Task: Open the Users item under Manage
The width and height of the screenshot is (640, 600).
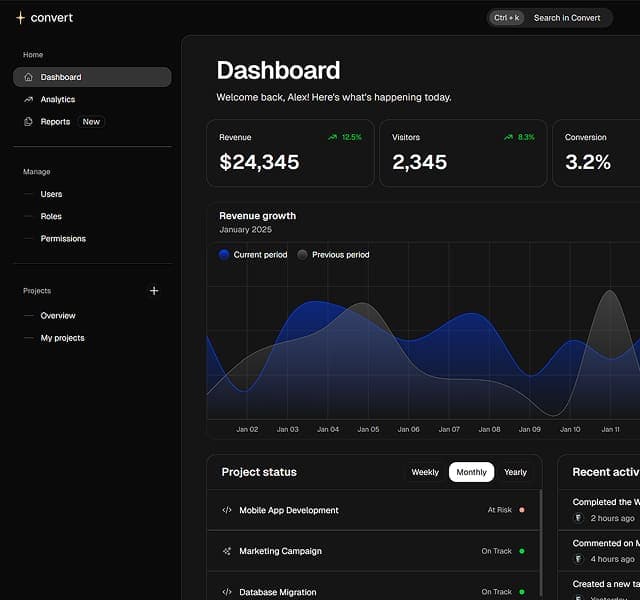Action: (x=51, y=194)
